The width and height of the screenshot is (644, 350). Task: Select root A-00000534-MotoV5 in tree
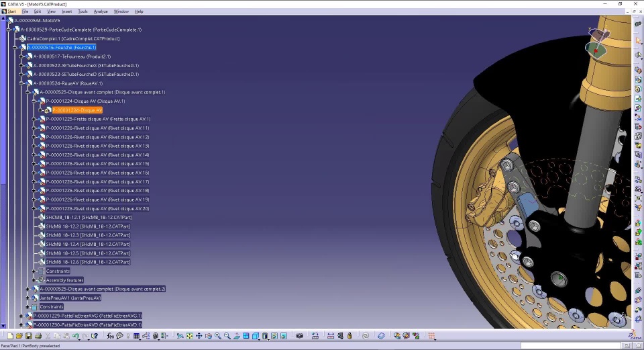click(x=37, y=21)
